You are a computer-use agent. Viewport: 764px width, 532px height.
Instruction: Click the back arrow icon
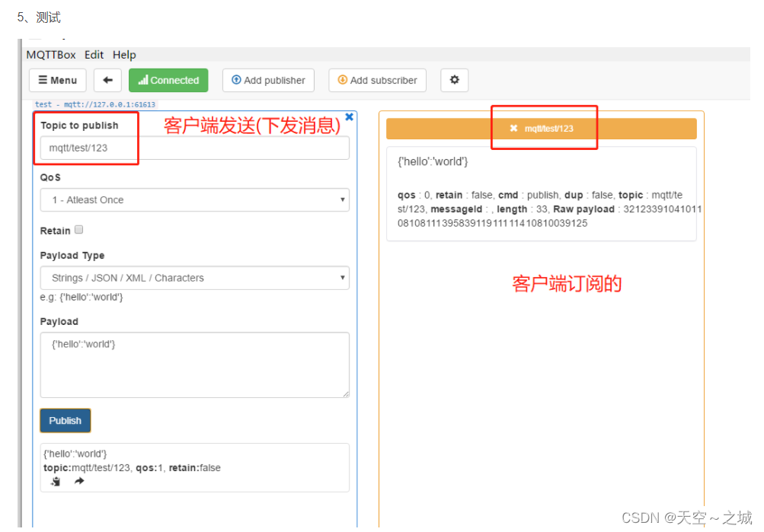pyautogui.click(x=107, y=80)
